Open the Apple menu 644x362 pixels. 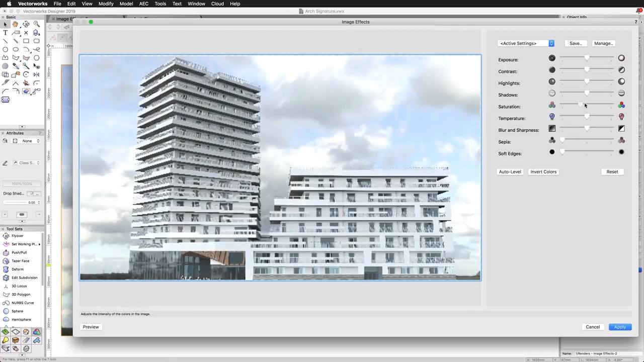(x=9, y=4)
